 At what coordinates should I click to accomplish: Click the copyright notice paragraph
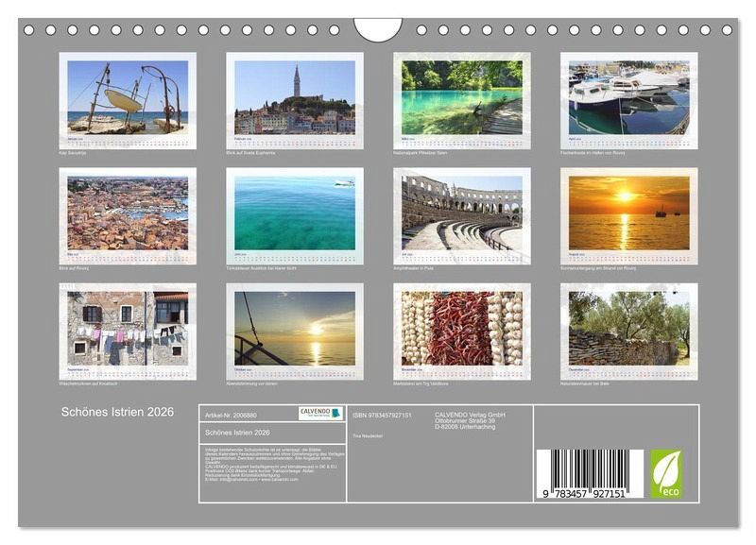pyautogui.click(x=274, y=464)
